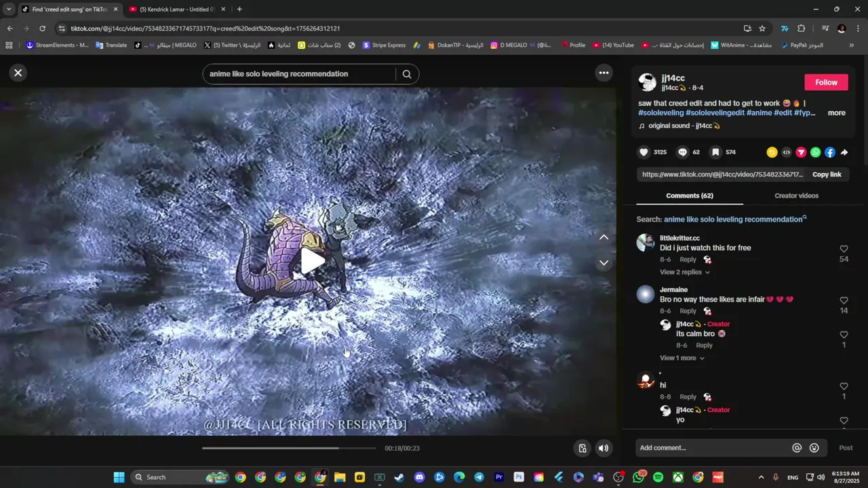Reply to the 'hi' comment
Screen dimensions: 868x488
click(x=688, y=397)
